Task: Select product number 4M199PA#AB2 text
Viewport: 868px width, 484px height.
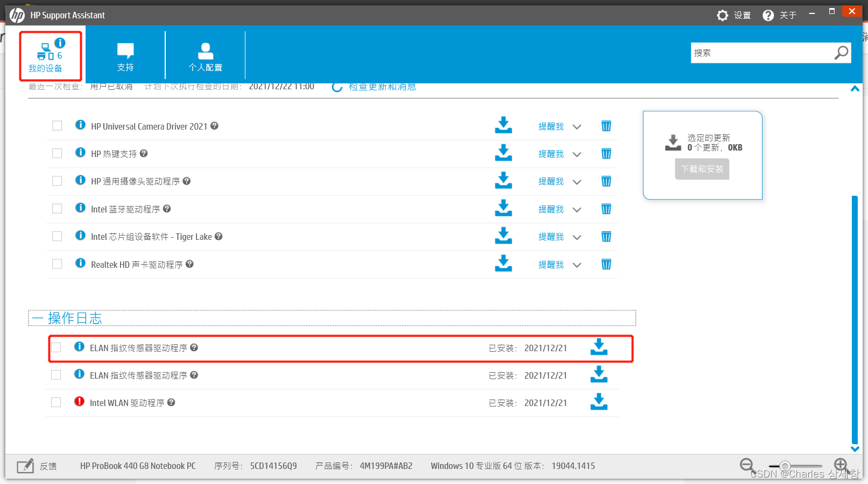Action: pyautogui.click(x=386, y=466)
